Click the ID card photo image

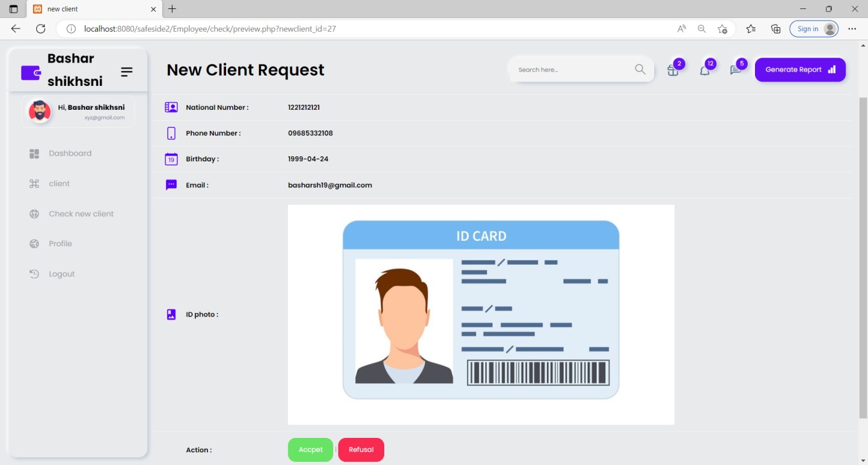click(480, 315)
